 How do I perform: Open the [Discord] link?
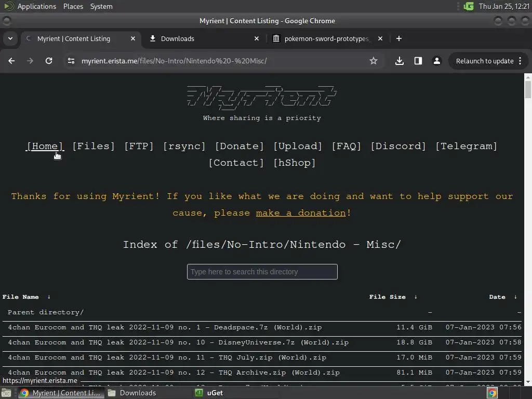click(x=398, y=146)
